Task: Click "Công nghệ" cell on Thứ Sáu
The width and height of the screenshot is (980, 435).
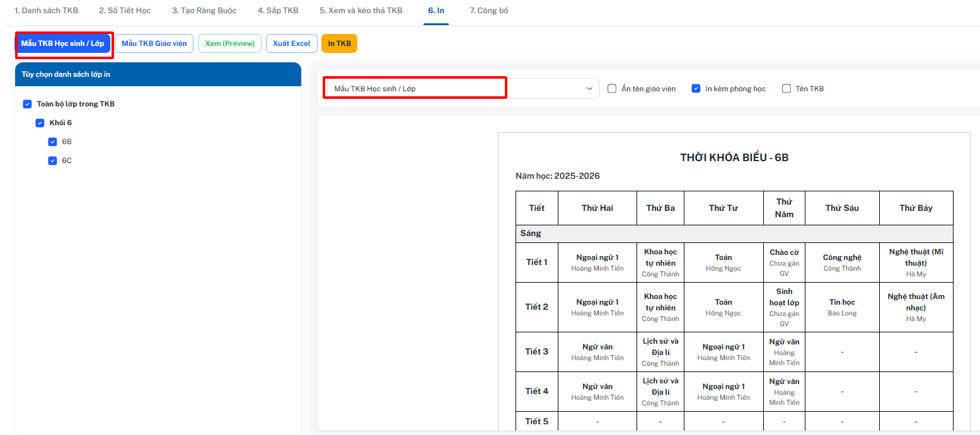Action: pos(842,262)
